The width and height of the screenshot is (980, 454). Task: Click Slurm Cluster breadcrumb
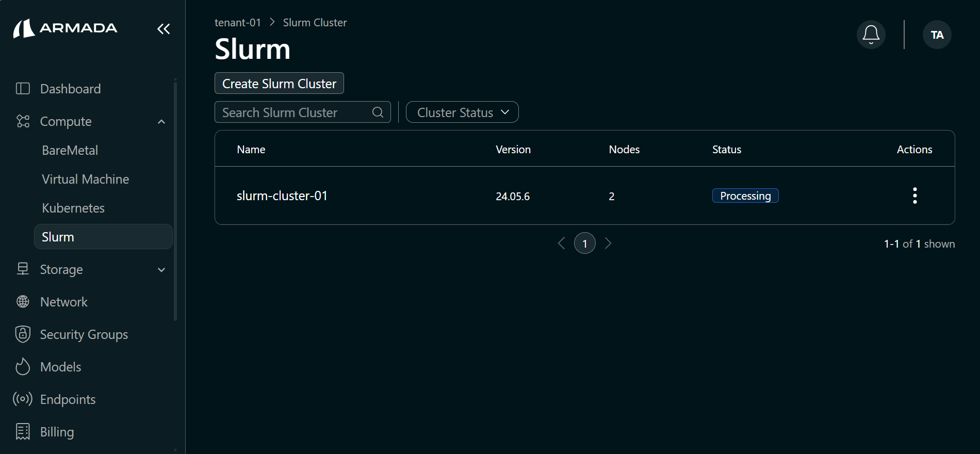point(315,23)
